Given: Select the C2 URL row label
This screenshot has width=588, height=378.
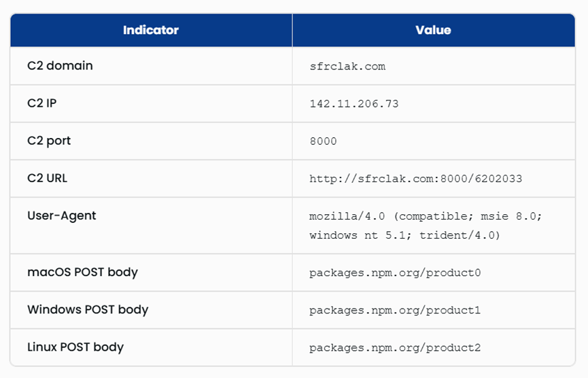Looking at the screenshot, I should click(48, 178).
